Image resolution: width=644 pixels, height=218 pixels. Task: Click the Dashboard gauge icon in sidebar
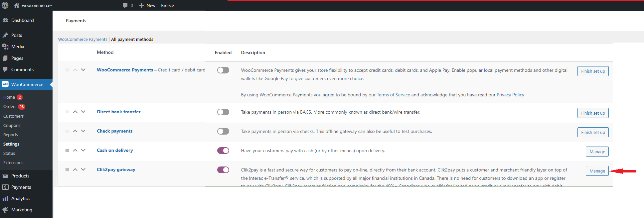5,20
